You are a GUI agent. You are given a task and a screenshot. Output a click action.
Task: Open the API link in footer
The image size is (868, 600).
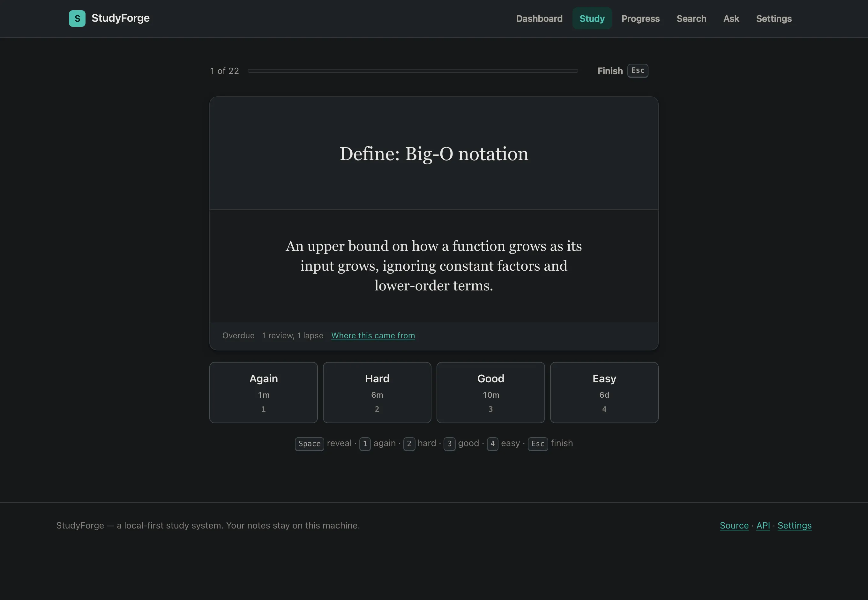[x=763, y=525]
